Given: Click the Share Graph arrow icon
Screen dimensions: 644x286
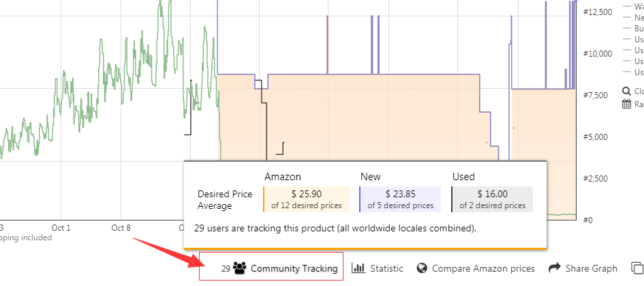Looking at the screenshot, I should pyautogui.click(x=554, y=268).
